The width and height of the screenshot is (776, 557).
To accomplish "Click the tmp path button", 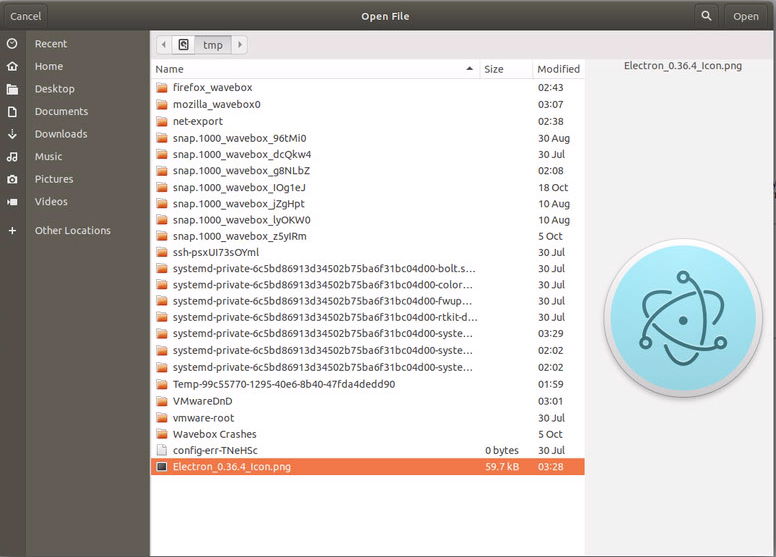I will point(213,45).
